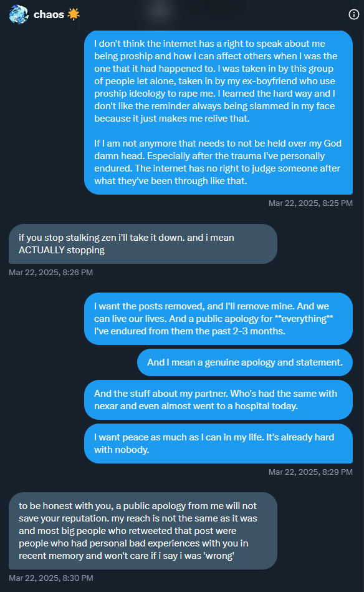Click the 'If I am not anymore' paragraph

(218, 162)
